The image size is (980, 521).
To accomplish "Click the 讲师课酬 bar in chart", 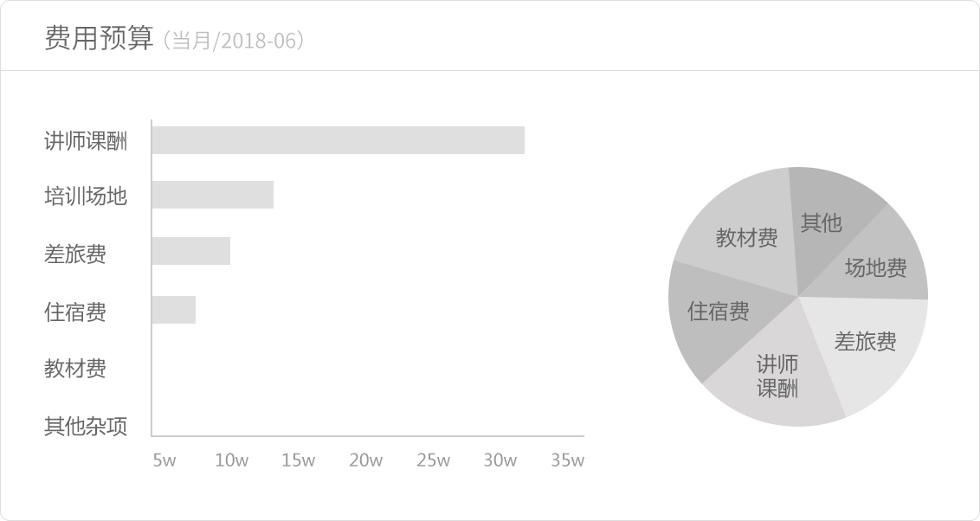I will click(338, 140).
